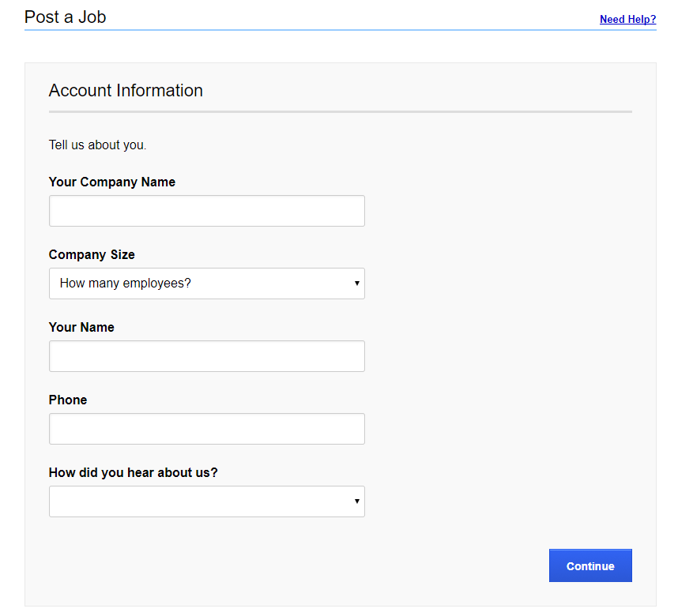678x616 pixels.
Task: Click the 'Tell us about you.' text
Action: click(97, 145)
